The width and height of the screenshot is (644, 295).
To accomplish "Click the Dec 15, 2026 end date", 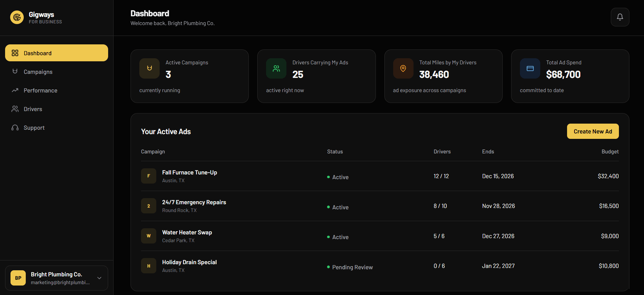I will [x=498, y=176].
